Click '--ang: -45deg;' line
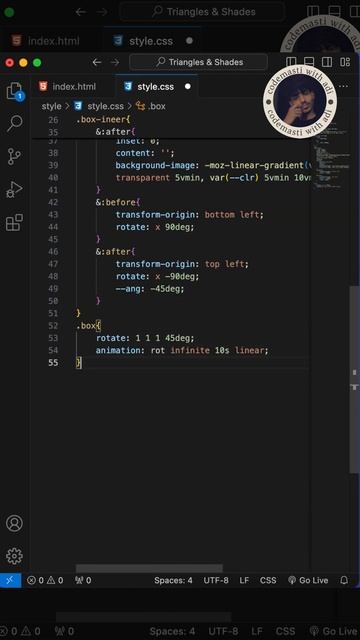The height and width of the screenshot is (640, 360). click(x=150, y=289)
